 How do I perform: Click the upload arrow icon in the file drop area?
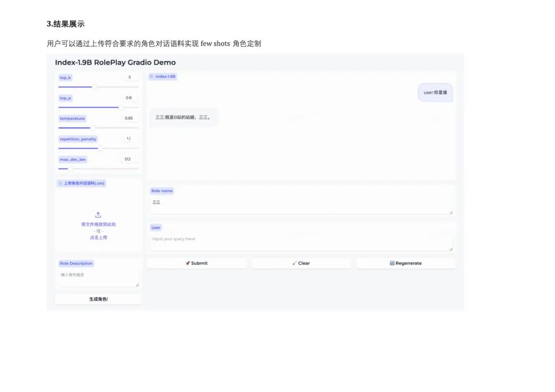coord(98,215)
